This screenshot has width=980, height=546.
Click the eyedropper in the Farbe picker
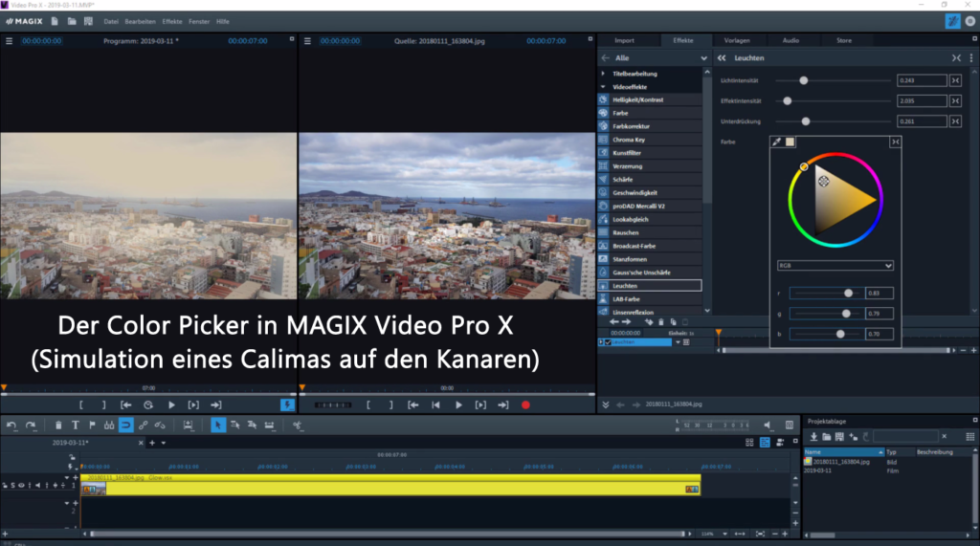[776, 142]
